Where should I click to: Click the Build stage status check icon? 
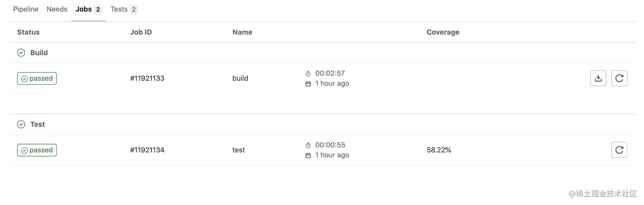click(x=21, y=53)
